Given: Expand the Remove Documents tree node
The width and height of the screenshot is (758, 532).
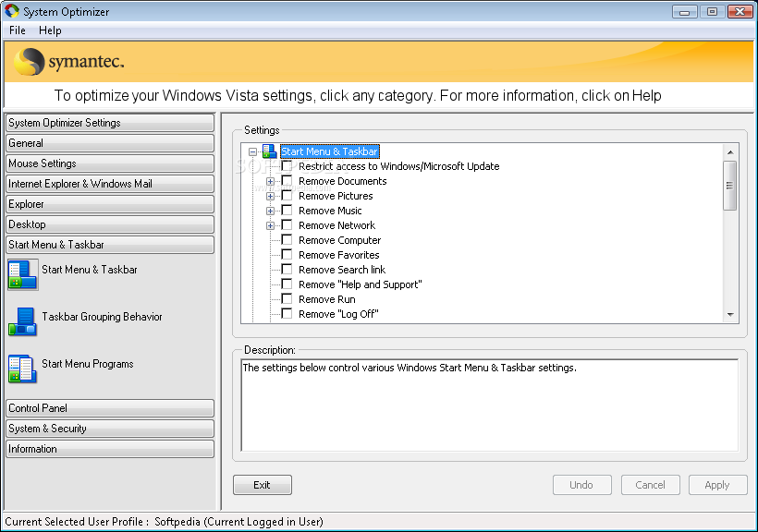Looking at the screenshot, I should [270, 182].
